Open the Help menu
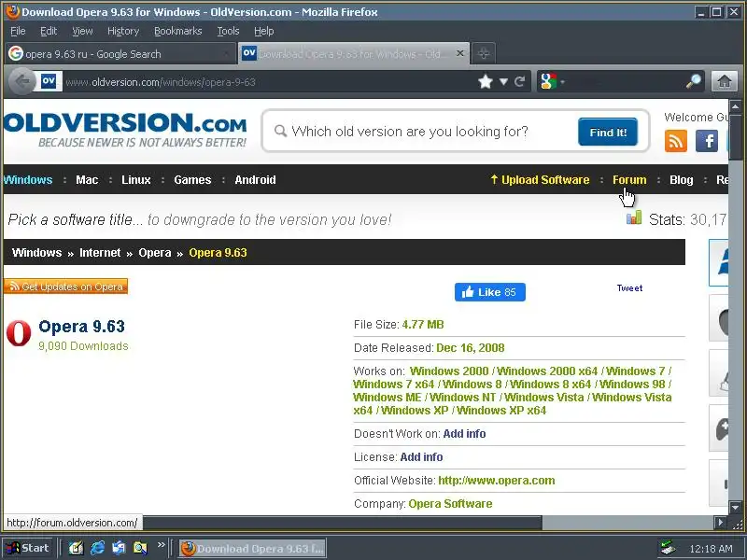 click(264, 31)
